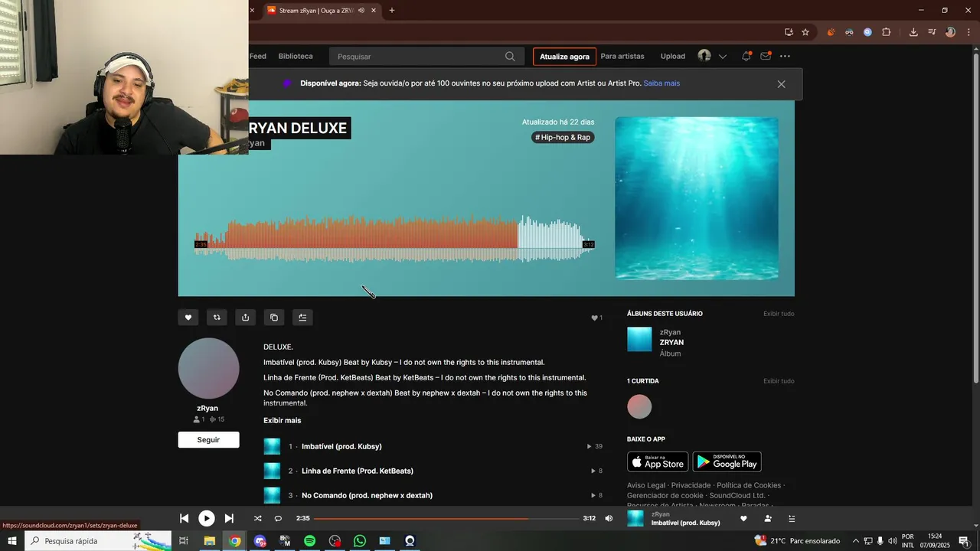Open Chrome downloads icon
980x551 pixels.
click(913, 32)
